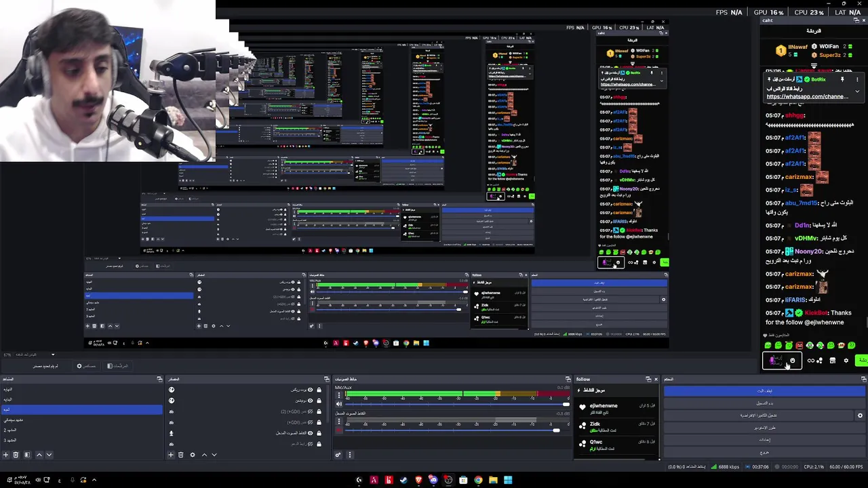Click بدء التسجيل to start recording
This screenshot has height=488, width=868.
tap(764, 403)
